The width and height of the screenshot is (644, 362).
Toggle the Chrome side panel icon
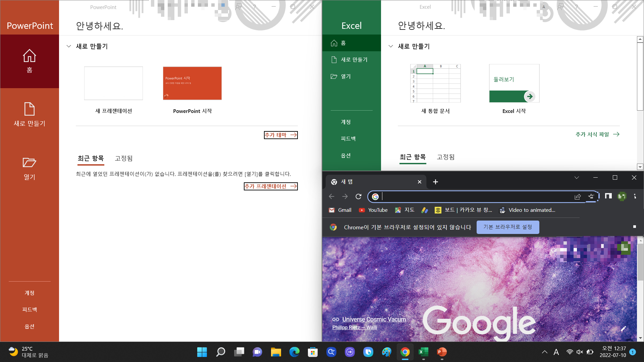pos(608,196)
